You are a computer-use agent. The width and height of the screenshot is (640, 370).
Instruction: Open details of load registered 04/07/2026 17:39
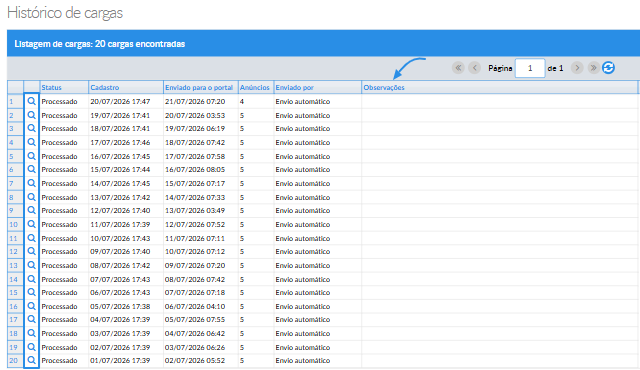click(x=31, y=319)
